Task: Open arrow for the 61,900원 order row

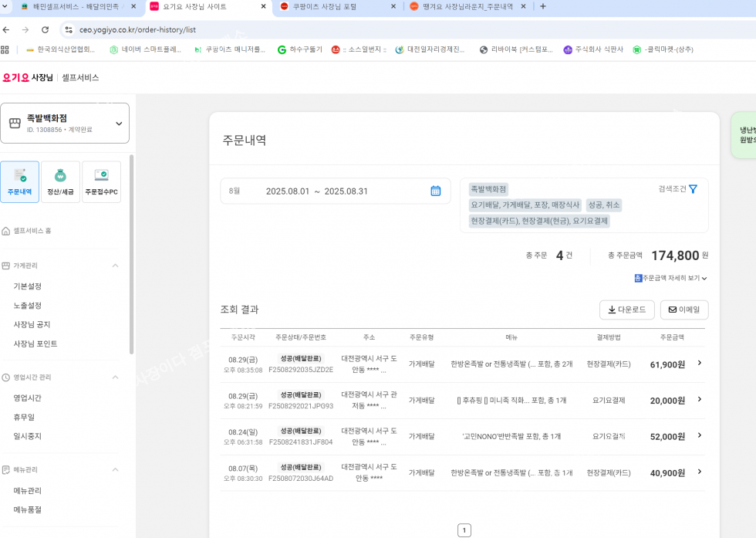Action: [x=699, y=363]
